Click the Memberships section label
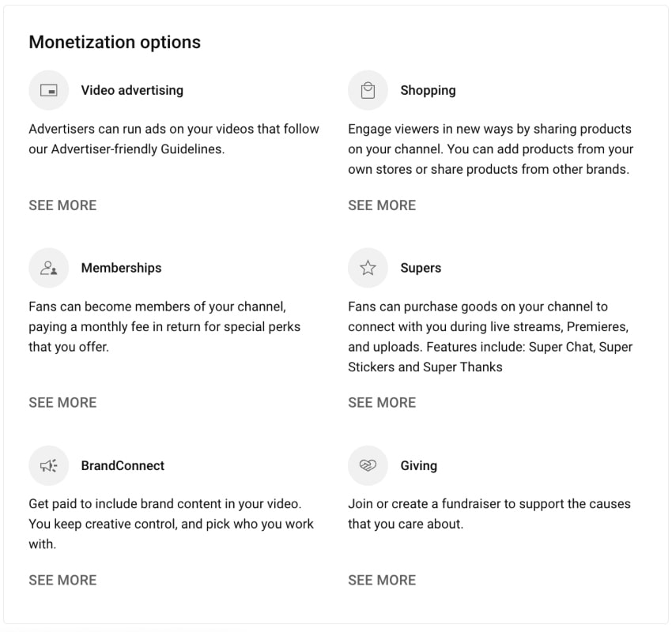Image resolution: width=672 pixels, height=632 pixels. pyautogui.click(x=121, y=268)
